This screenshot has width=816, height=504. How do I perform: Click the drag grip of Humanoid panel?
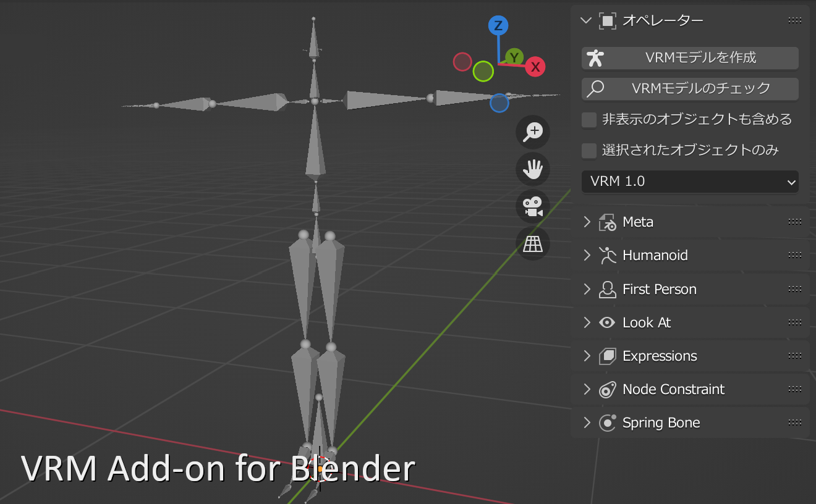(795, 256)
